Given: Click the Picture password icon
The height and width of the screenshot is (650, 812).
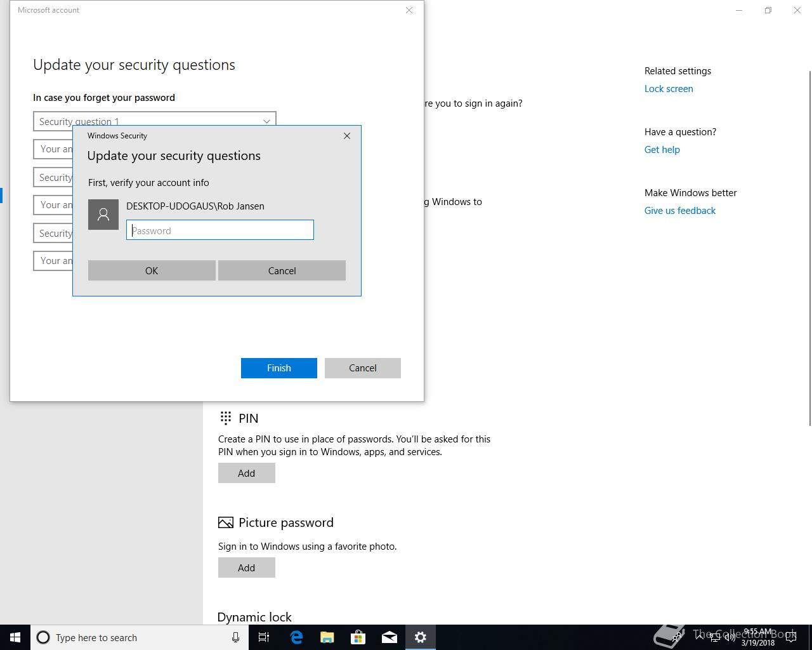Looking at the screenshot, I should 225,522.
